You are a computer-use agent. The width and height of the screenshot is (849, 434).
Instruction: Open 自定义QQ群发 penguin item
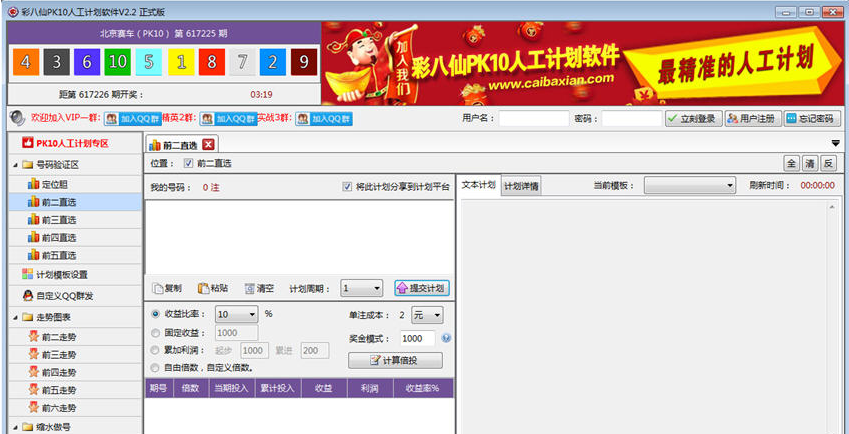click(76, 296)
